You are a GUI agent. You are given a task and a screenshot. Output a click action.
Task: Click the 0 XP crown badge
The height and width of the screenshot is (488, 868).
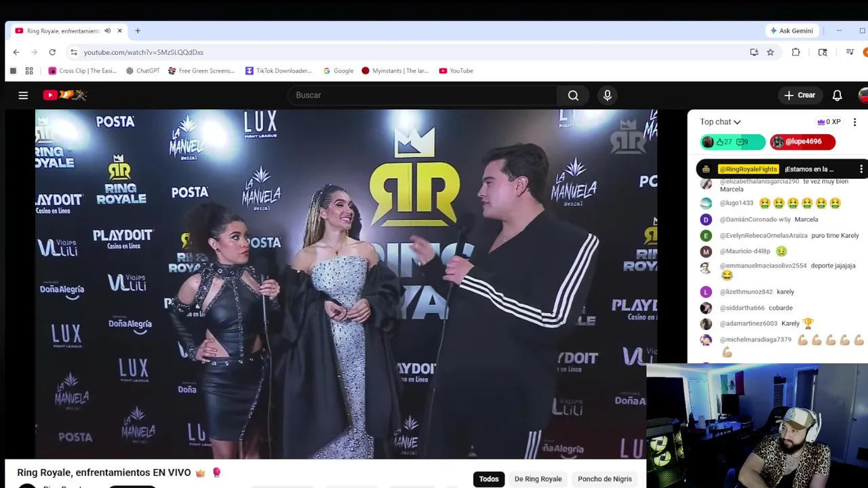[x=829, y=122]
